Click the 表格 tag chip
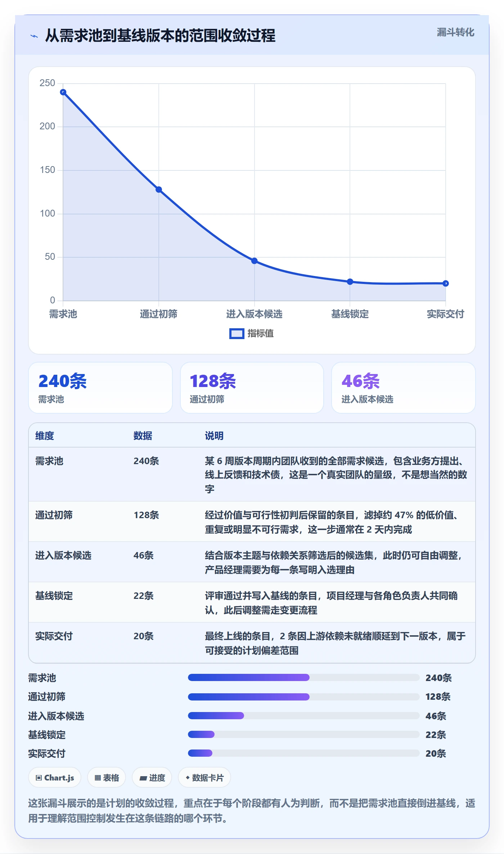This screenshot has height=854, width=504. [107, 778]
